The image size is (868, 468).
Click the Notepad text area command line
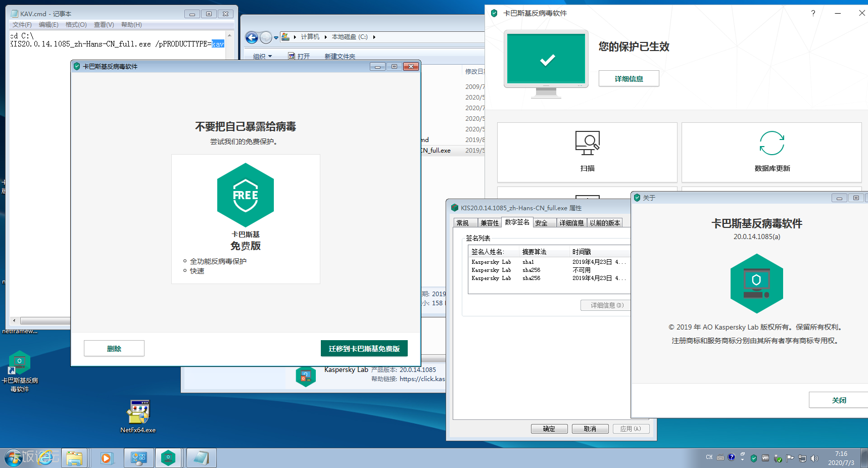(117, 44)
